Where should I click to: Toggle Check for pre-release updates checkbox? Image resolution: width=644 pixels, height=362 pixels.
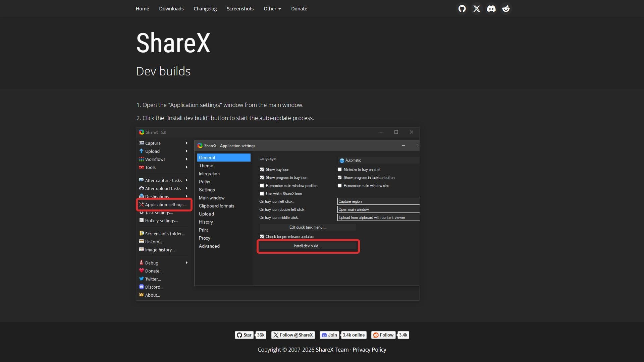pos(262,237)
